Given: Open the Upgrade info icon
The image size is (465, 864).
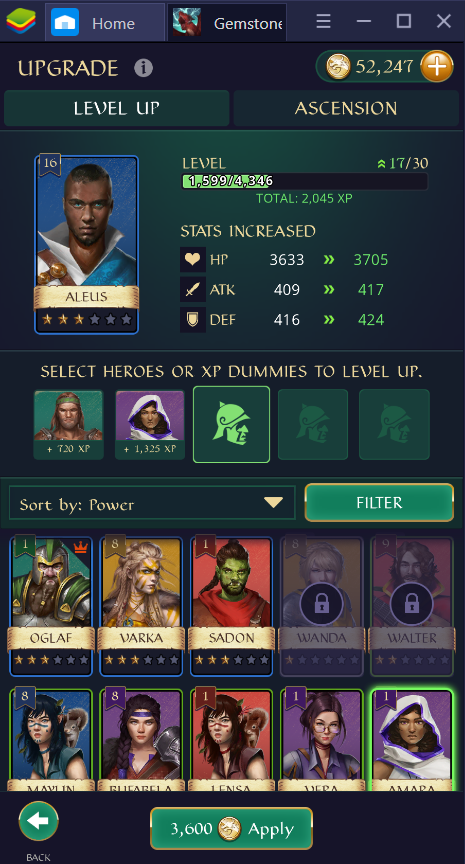Looking at the screenshot, I should 143,68.
